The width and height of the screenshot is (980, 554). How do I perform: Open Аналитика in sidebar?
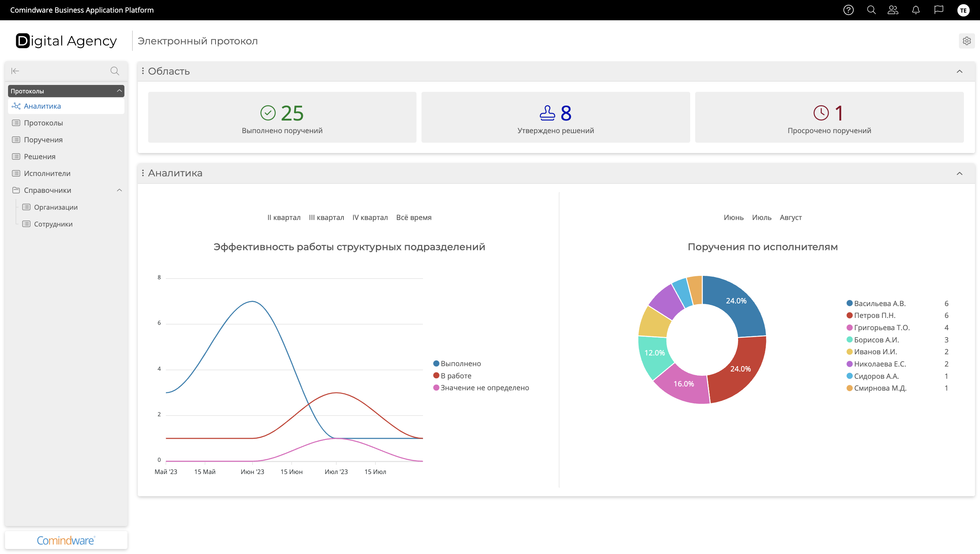(x=66, y=106)
